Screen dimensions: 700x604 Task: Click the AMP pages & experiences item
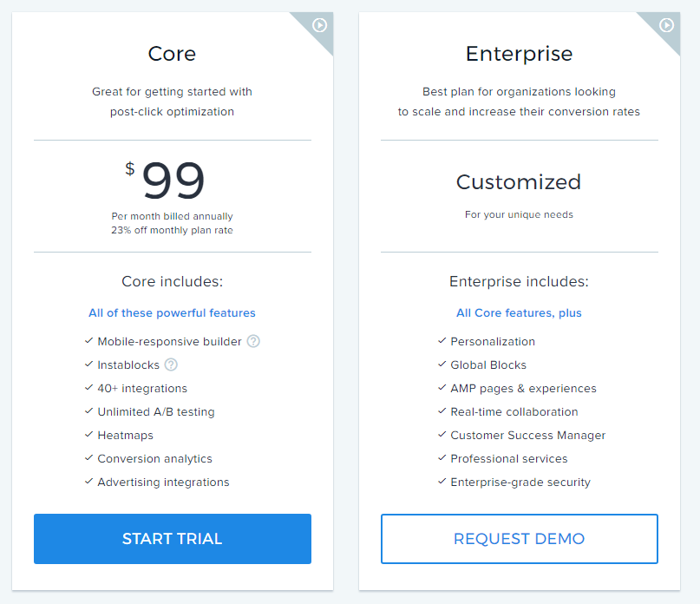pos(523,389)
